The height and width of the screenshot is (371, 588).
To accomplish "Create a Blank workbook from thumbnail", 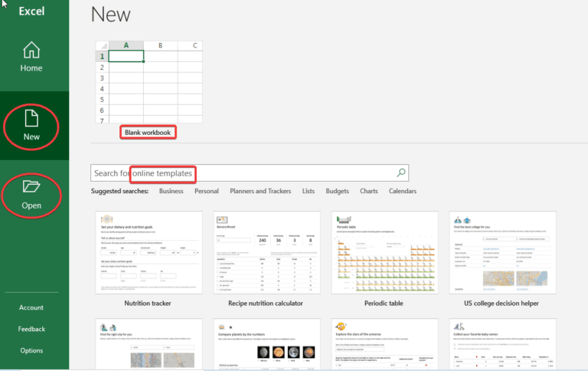I will pyautogui.click(x=149, y=82).
